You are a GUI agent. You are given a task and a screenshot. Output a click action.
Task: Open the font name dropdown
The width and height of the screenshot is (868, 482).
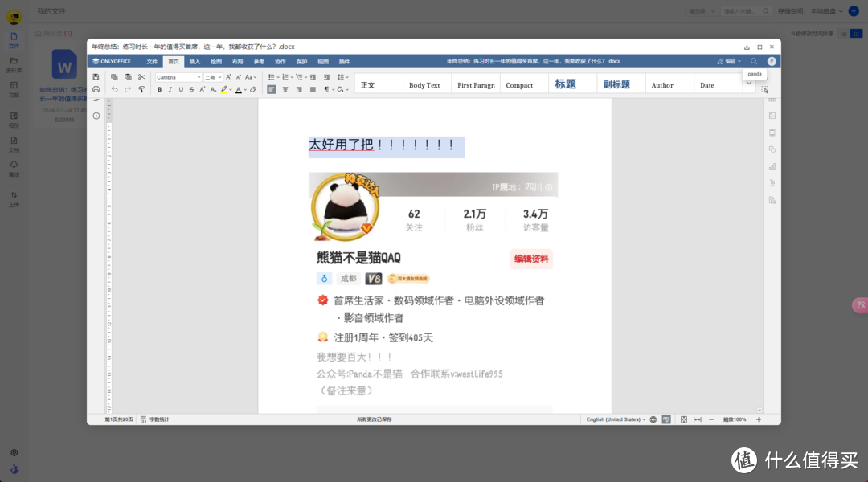[x=178, y=77]
